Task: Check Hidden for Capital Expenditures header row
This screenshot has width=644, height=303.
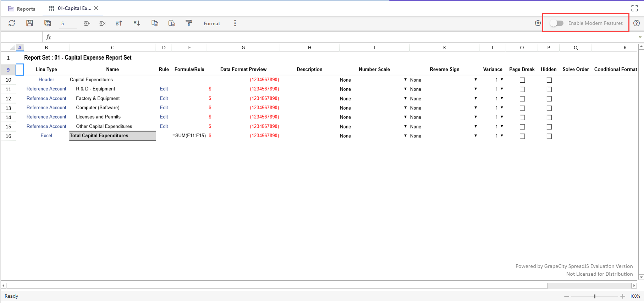Action: click(x=549, y=80)
